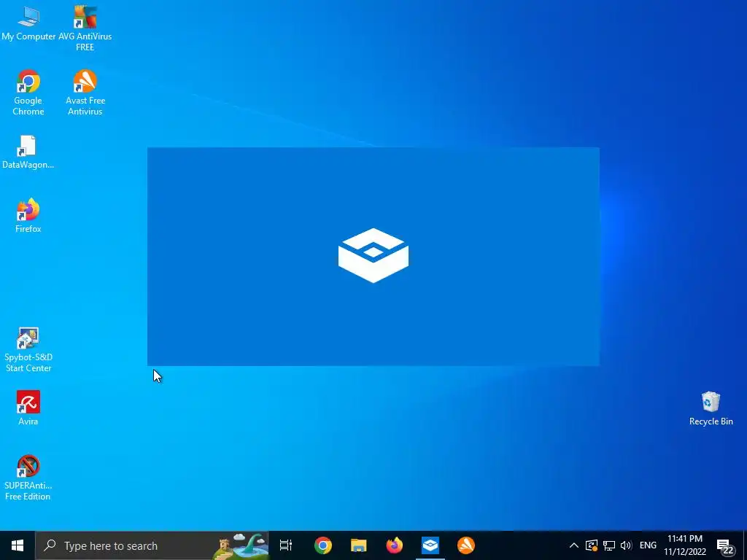Viewport: 747px width, 560px height.
Task: Launch Avast Free Antivirus desktop shortcut
Action: point(85,93)
